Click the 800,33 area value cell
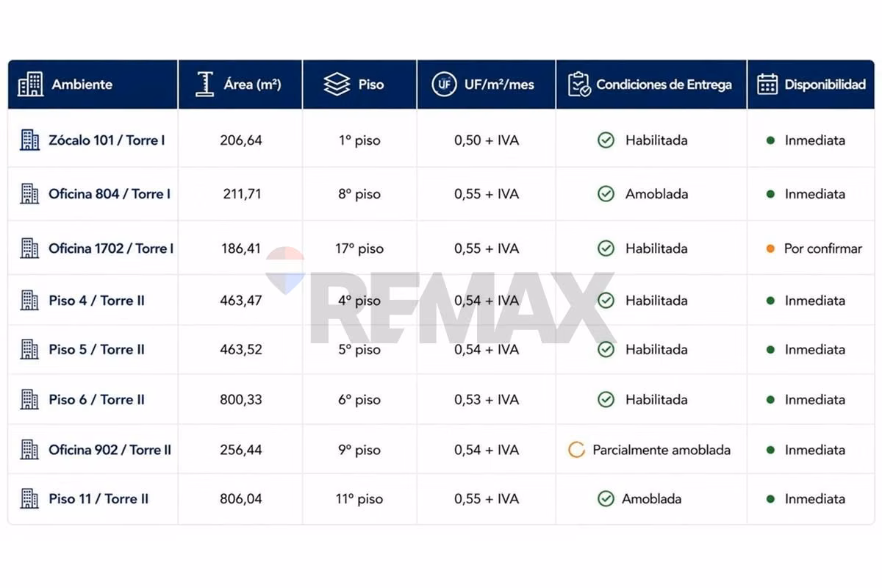Image resolution: width=882 pixels, height=588 pixels. pos(241,400)
